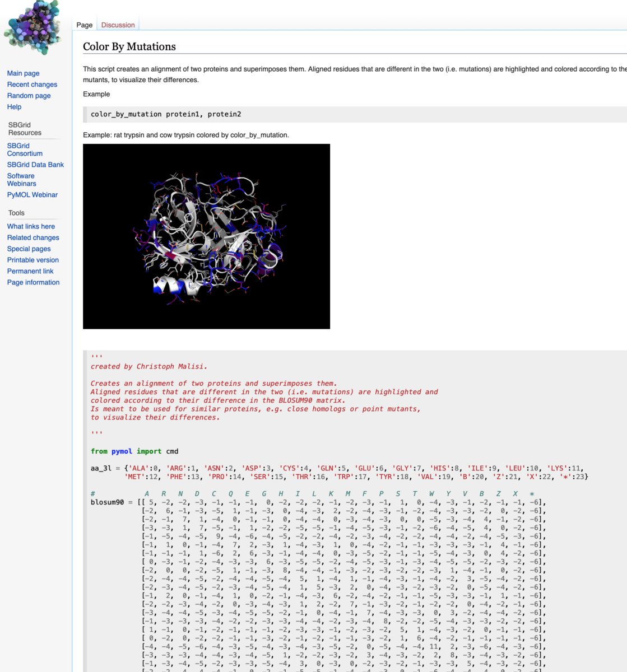Image resolution: width=627 pixels, height=672 pixels.
Task: Open the Page tab
Action: click(x=85, y=25)
